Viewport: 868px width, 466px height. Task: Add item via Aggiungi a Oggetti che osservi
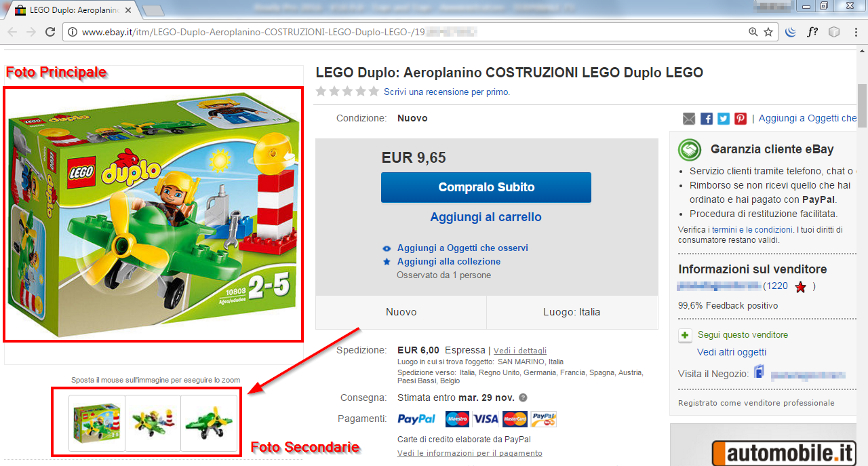(462, 248)
